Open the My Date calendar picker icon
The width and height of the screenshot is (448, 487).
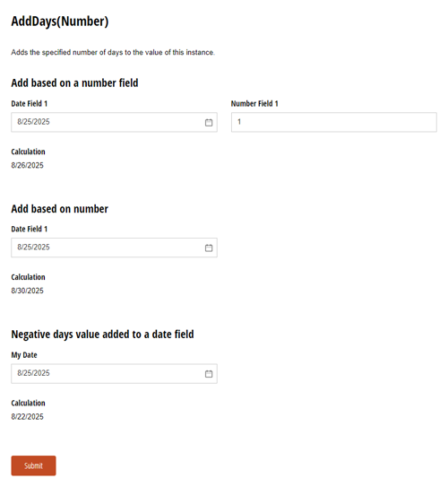pos(209,374)
